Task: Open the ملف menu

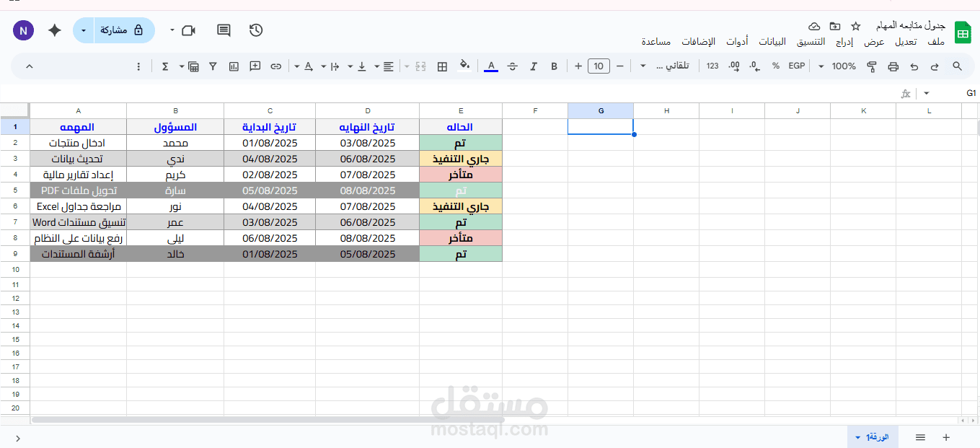Action: [936, 42]
